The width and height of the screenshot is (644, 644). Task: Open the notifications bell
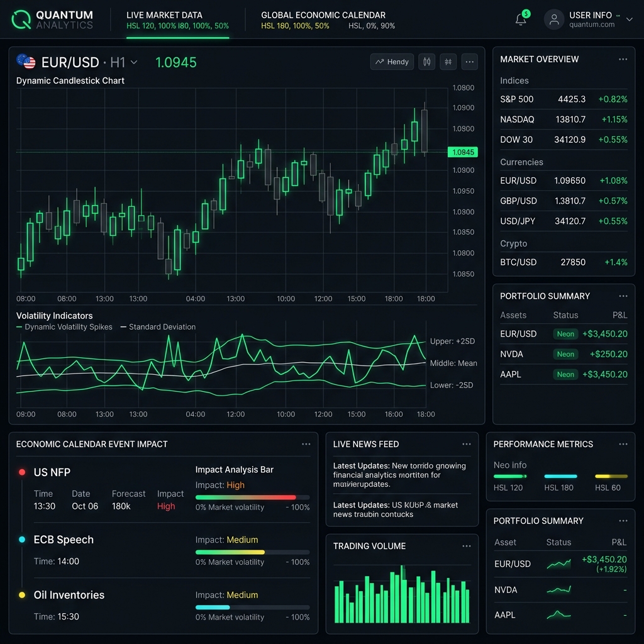[521, 19]
